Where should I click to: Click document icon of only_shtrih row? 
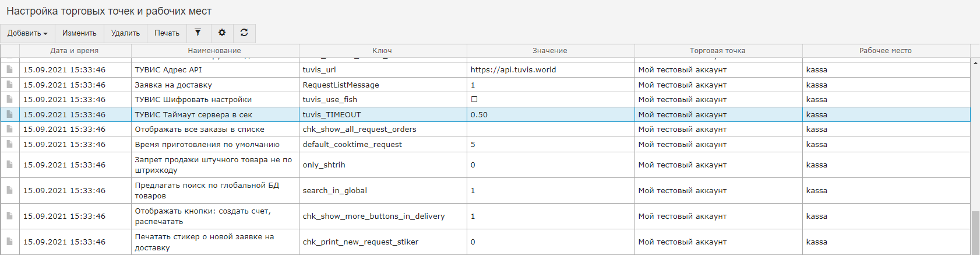point(10,165)
